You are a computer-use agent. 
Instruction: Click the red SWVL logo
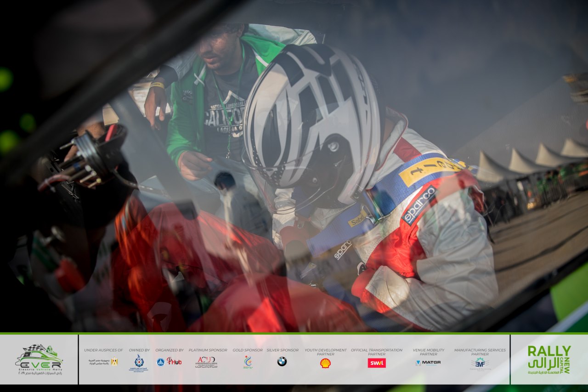click(x=377, y=363)
